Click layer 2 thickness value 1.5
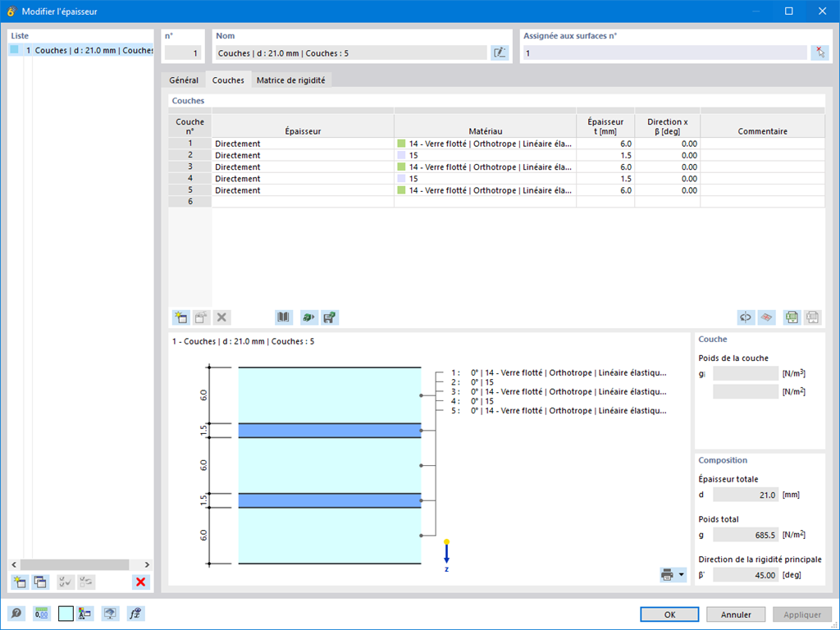Image resolution: width=840 pixels, height=630 pixels. pyautogui.click(x=605, y=155)
